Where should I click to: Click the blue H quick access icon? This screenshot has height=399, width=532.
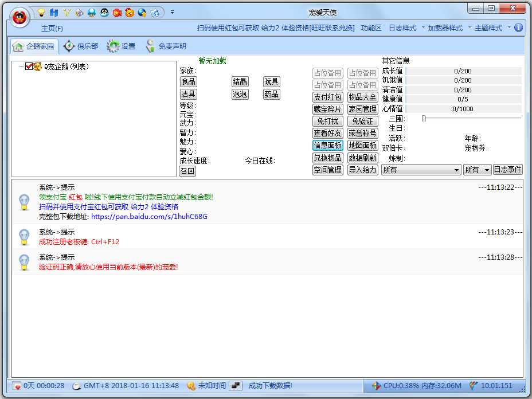click(x=54, y=13)
